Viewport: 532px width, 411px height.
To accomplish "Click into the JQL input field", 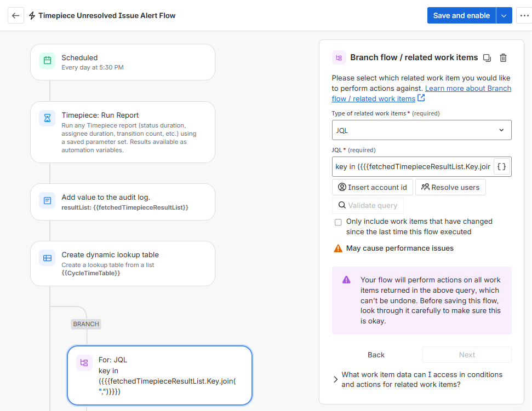I will (x=413, y=167).
